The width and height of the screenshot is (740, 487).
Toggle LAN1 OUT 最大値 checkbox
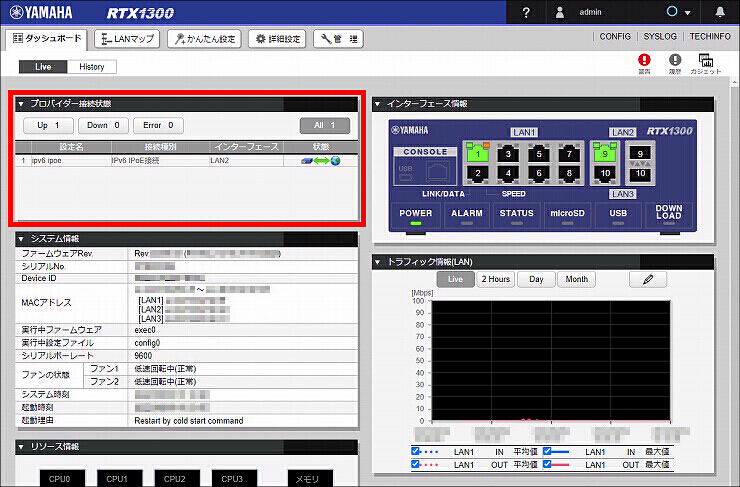[547, 464]
